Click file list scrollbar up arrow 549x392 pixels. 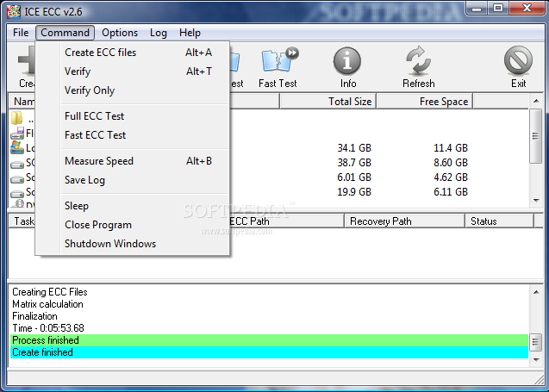tap(536, 101)
